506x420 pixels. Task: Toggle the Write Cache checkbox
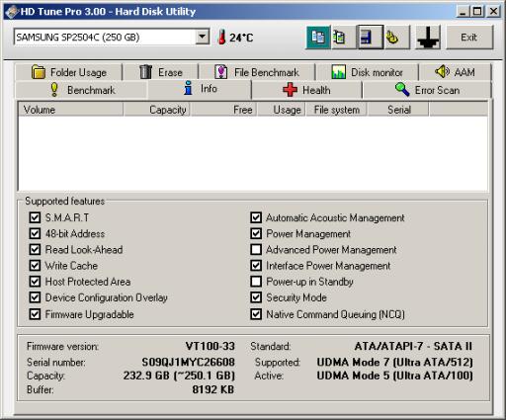[35, 266]
